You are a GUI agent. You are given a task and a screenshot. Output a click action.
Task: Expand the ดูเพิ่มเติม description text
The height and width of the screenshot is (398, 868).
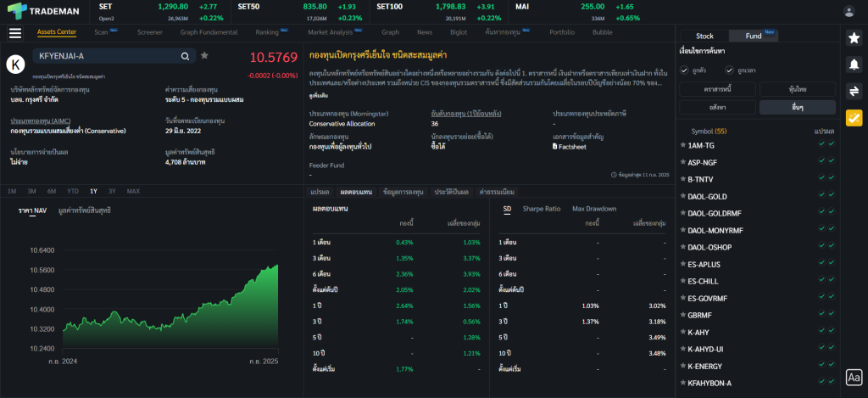320,96
